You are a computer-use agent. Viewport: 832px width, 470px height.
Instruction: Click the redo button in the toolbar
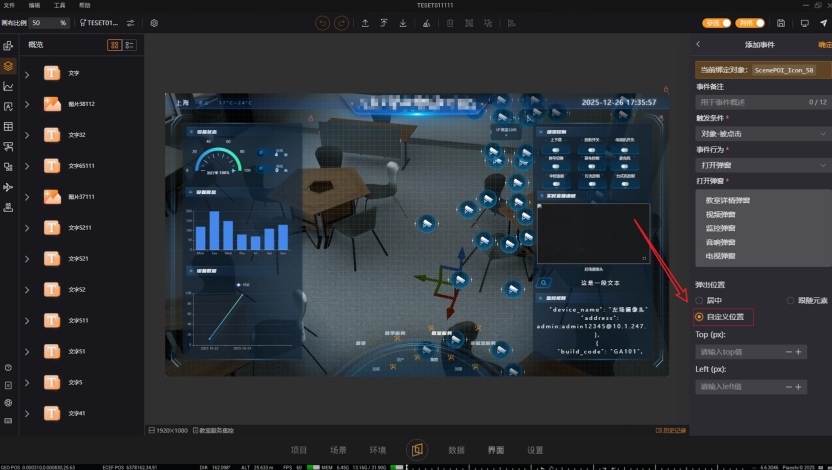click(341, 23)
